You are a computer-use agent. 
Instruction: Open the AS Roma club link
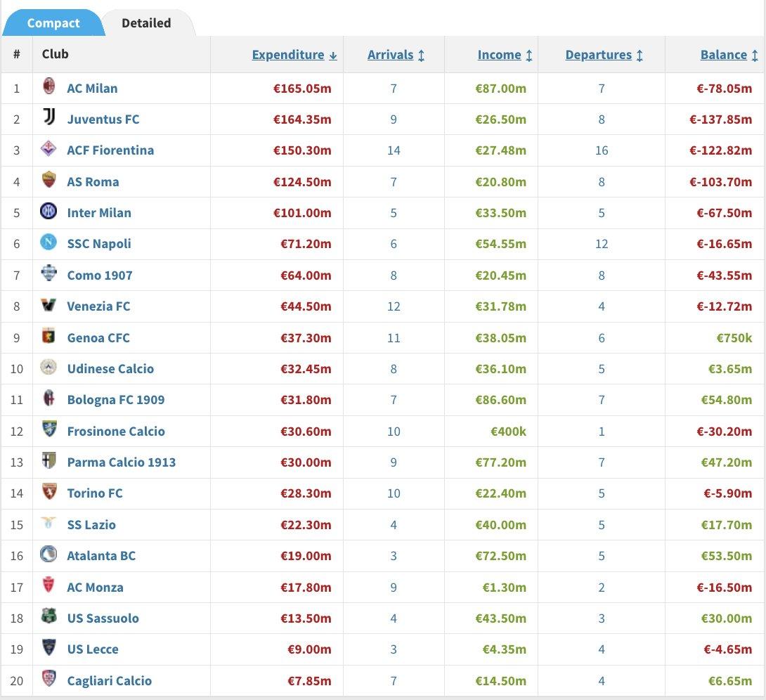93,182
